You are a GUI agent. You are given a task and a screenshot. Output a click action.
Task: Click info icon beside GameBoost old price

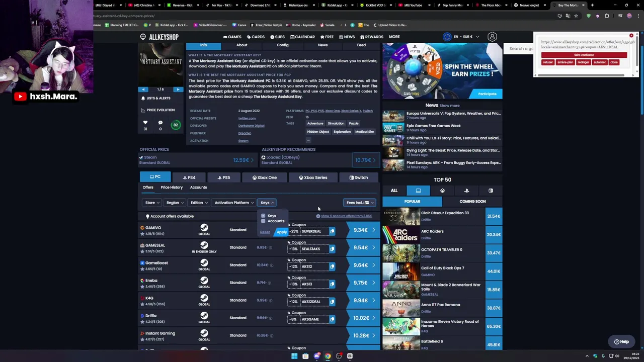(271, 265)
